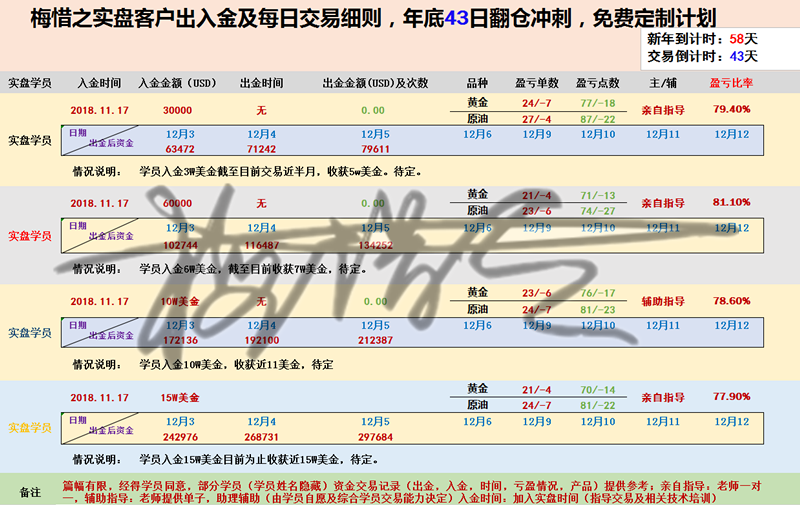Select the 品种 column header
The image size is (800, 505).
(x=477, y=83)
